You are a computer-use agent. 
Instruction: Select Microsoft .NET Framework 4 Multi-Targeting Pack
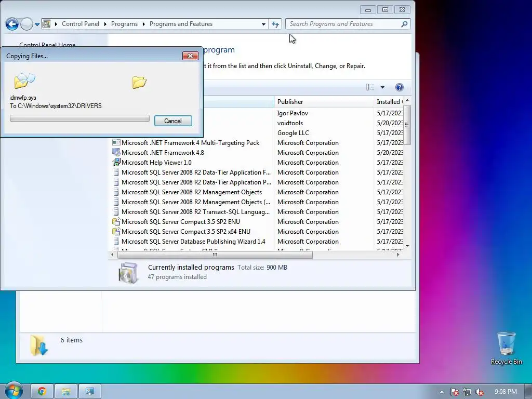[190, 143]
